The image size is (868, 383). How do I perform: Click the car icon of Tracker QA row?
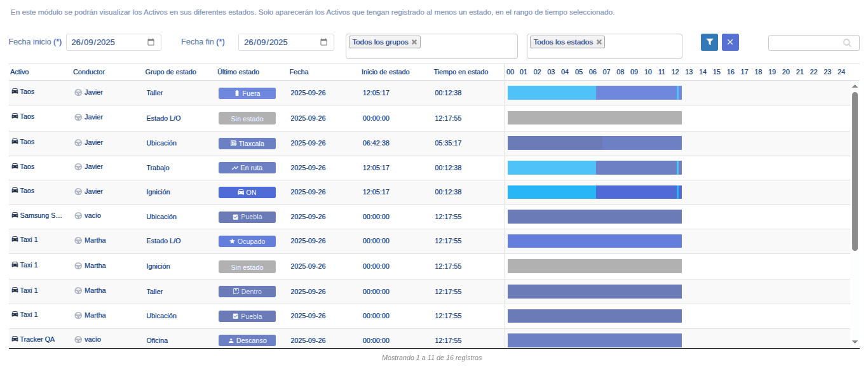(15, 339)
